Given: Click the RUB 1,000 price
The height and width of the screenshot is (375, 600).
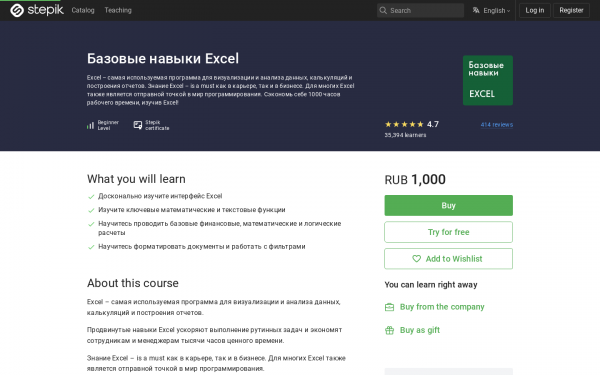Looking at the screenshot, I should point(415,179).
